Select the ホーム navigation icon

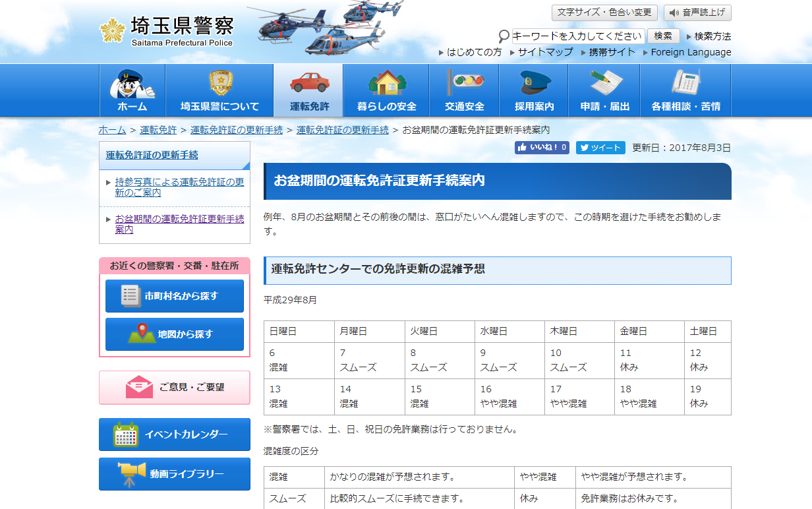(131, 84)
